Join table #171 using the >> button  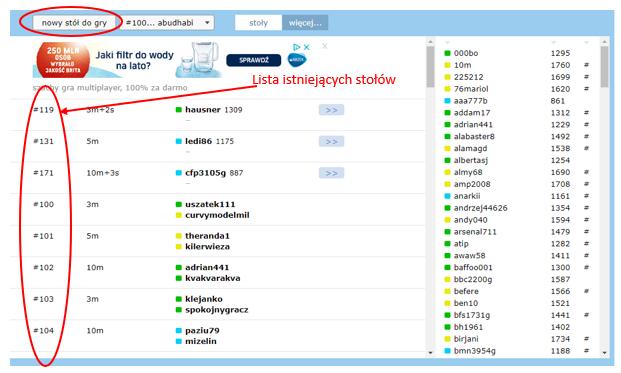tap(331, 173)
